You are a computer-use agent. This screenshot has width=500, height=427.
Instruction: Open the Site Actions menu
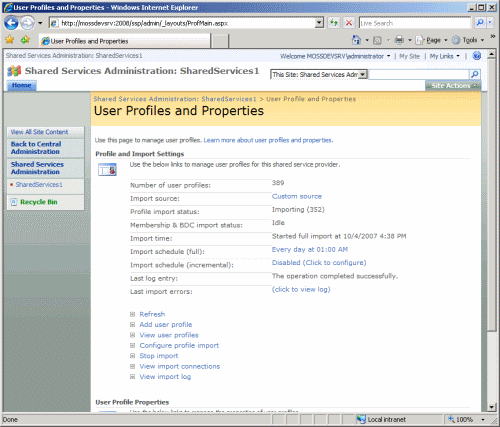pos(453,86)
